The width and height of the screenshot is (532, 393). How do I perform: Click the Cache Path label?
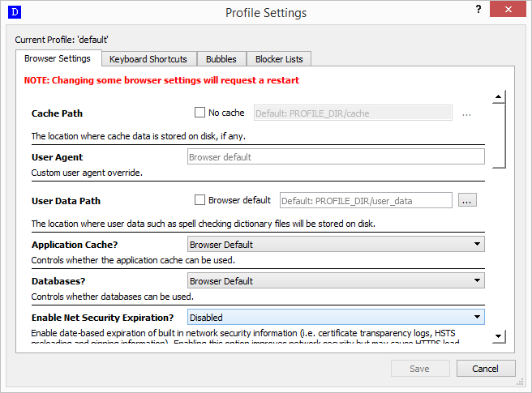tap(57, 113)
